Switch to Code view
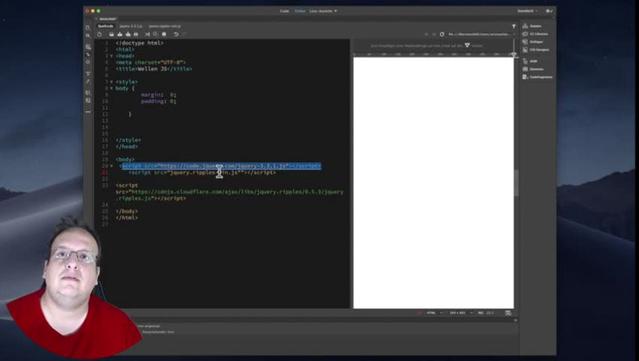 [x=284, y=11]
